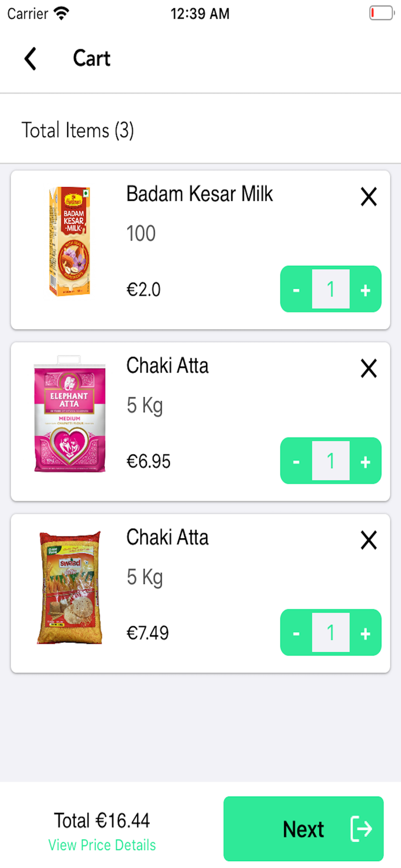401x868 pixels.
Task: Remove the €6.95 Chaki Atta with its X
Action: [x=369, y=369]
